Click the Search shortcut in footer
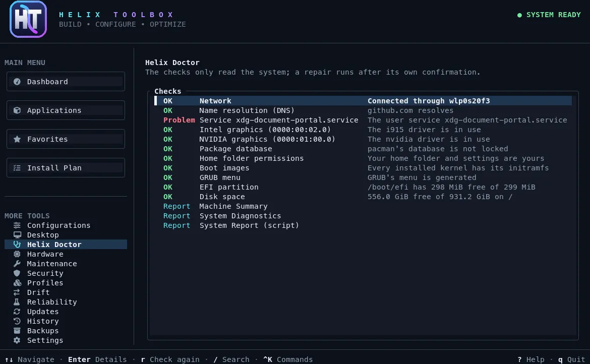The width and height of the screenshot is (590, 364). pyautogui.click(x=231, y=359)
